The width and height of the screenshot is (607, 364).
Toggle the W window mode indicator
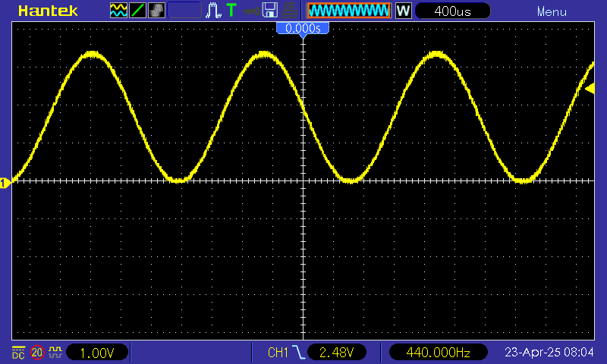403,11
